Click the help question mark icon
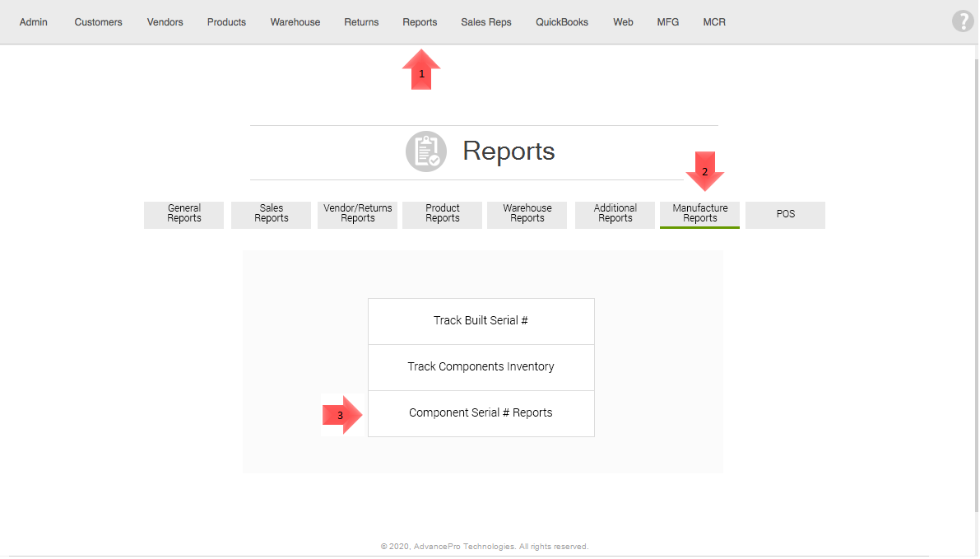980x559 pixels. [x=962, y=21]
